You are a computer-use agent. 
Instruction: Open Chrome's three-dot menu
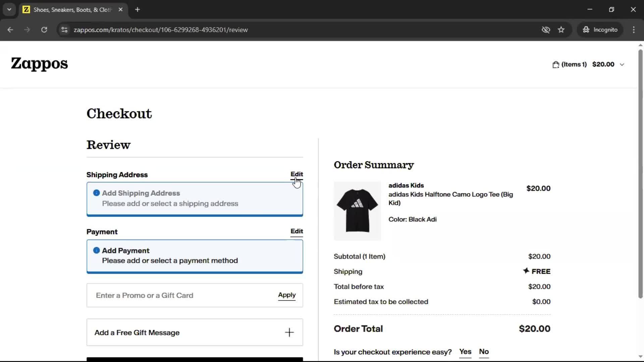click(x=634, y=30)
